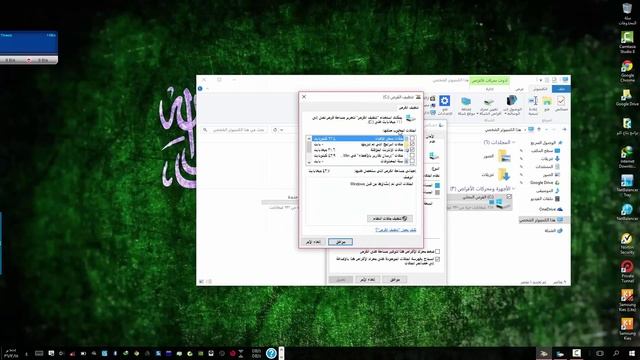Toggle the checkbox on Local Disk (C:) tile
Screen dimensions: 640x360
509,197
